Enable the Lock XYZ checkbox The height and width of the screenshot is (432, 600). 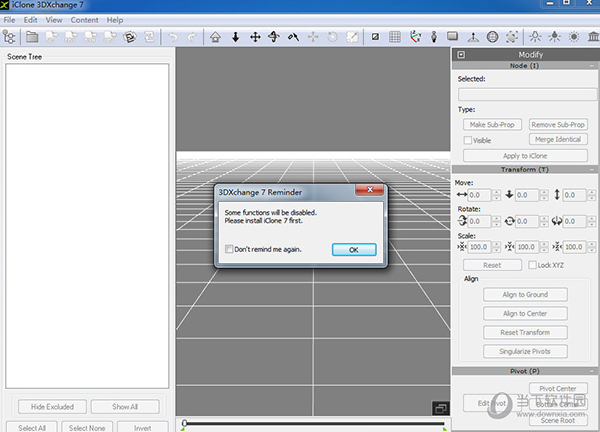(x=532, y=265)
